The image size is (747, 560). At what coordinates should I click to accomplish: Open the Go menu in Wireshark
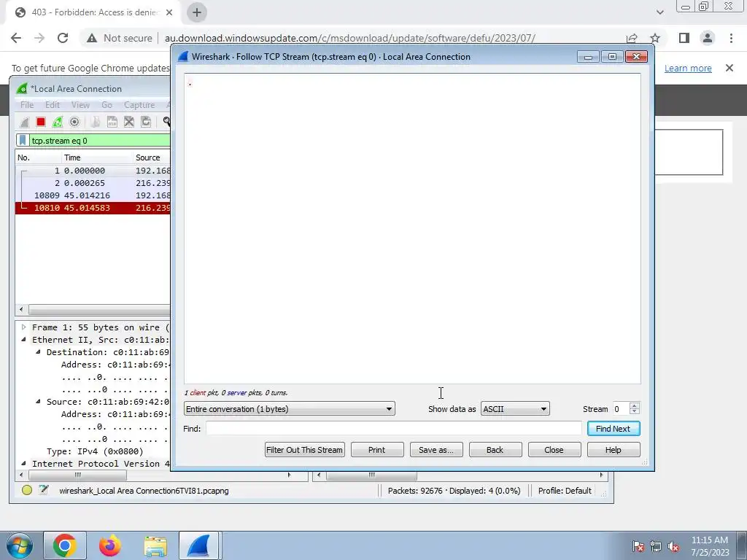coord(107,105)
